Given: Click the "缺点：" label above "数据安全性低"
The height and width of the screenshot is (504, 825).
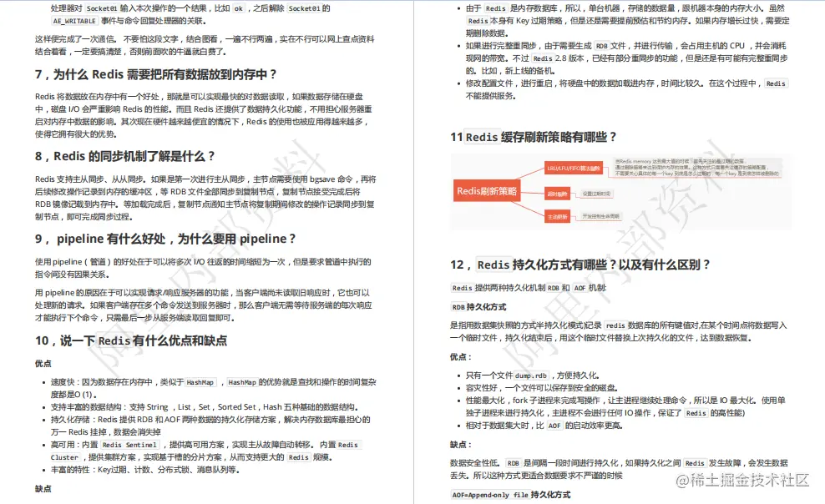Looking at the screenshot, I should (461, 445).
